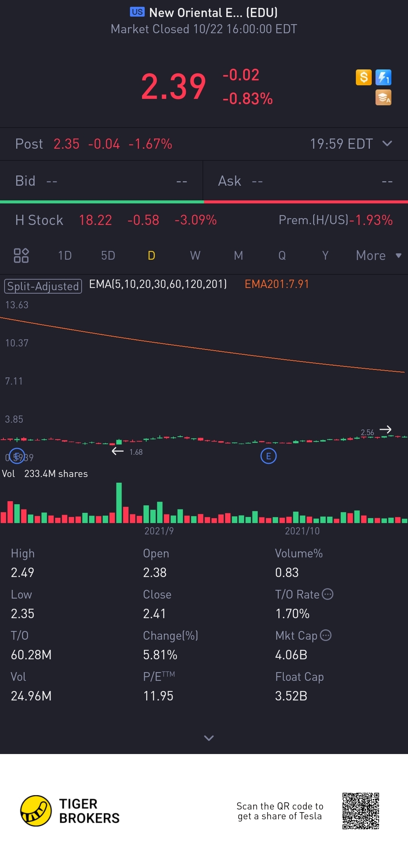Viewport: 408px width, 868px height.
Task: Tap the Low value 2.35 in stats
Action: pyautogui.click(x=23, y=614)
